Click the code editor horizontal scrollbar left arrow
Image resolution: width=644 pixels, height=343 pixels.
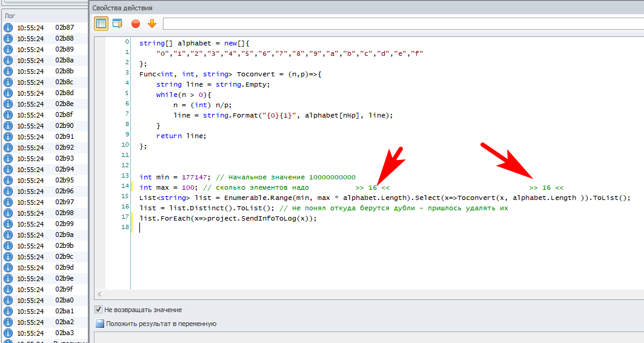[99, 294]
